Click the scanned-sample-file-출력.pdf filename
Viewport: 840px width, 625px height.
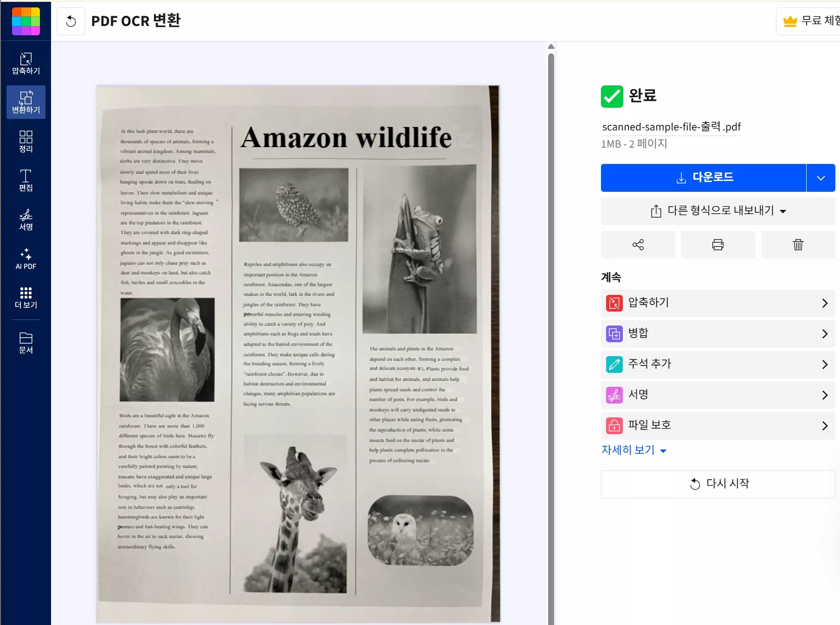(671, 127)
